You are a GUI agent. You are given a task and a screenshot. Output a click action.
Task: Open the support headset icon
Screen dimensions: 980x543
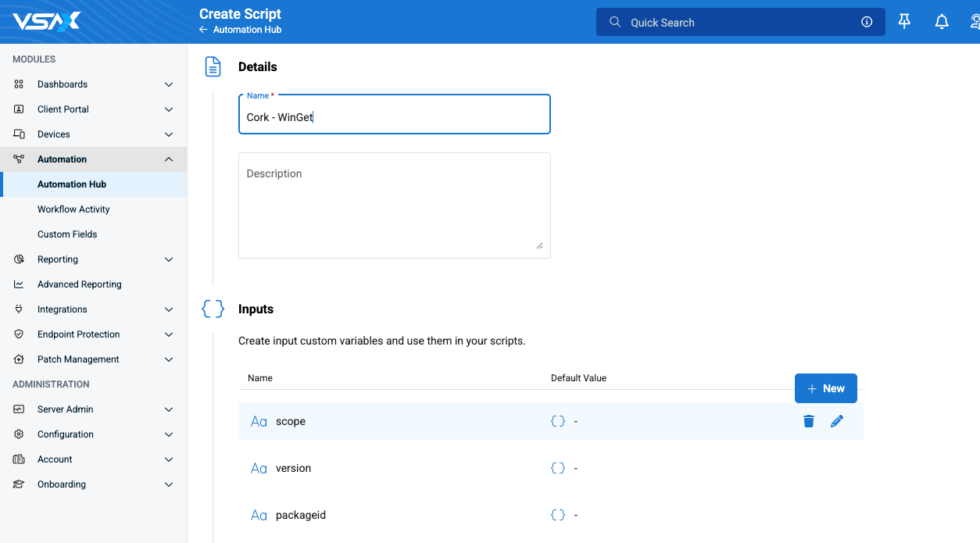(974, 22)
